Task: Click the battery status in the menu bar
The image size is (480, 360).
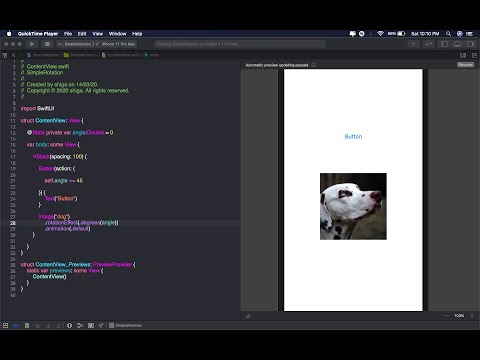Action: pos(397,34)
